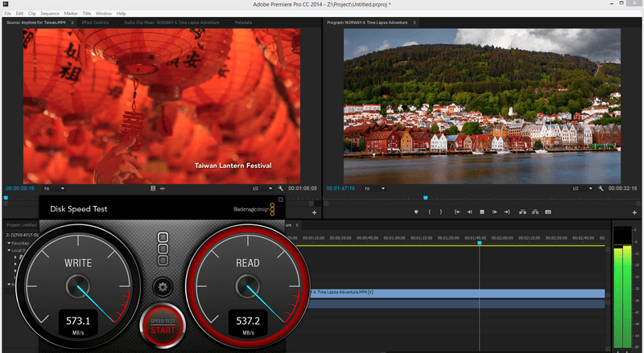Click the Mark In button in Program monitor
Image resolution: width=644 pixels, height=353 pixels.
[430, 212]
